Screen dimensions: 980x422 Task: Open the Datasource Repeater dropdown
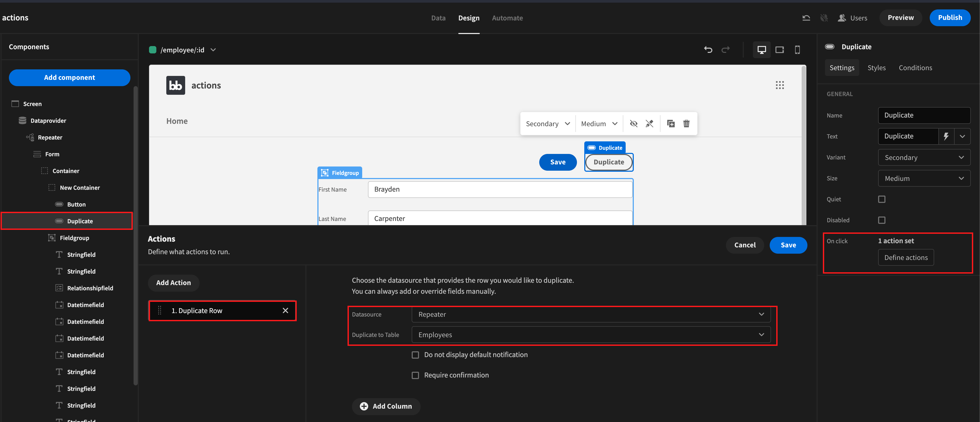pyautogui.click(x=591, y=314)
